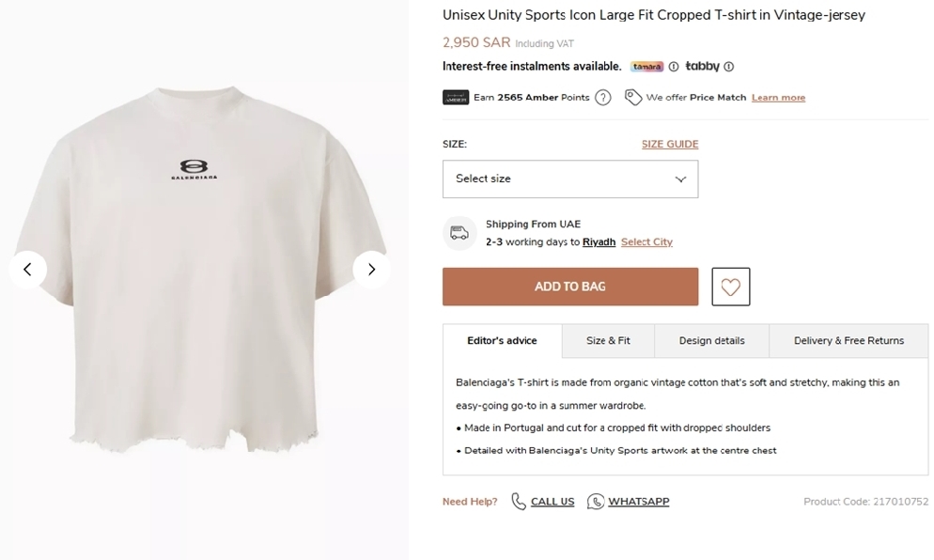Click the size dropdown chevron arrow
This screenshot has height=560, width=934.
(x=681, y=179)
